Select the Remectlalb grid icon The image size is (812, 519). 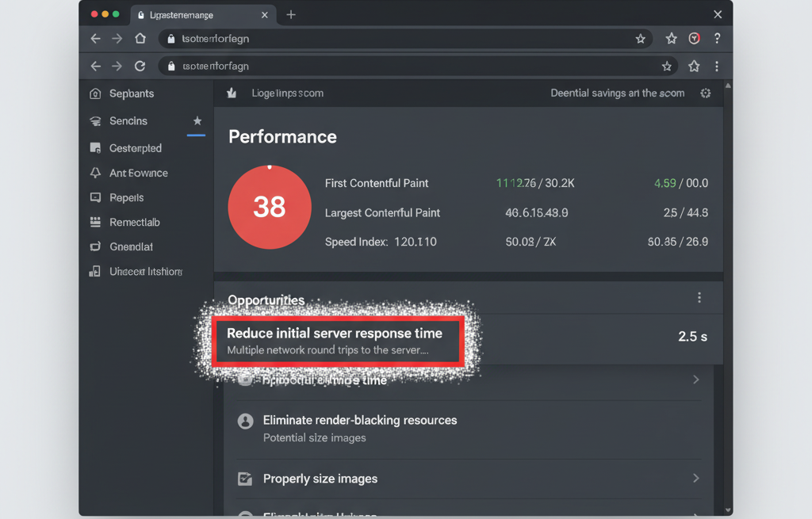click(x=96, y=222)
